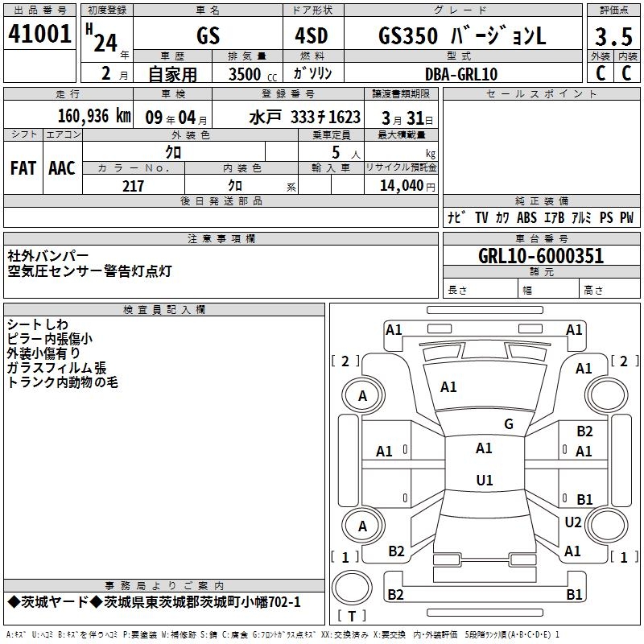Click wheel marked A beside left [2]

(x=362, y=396)
